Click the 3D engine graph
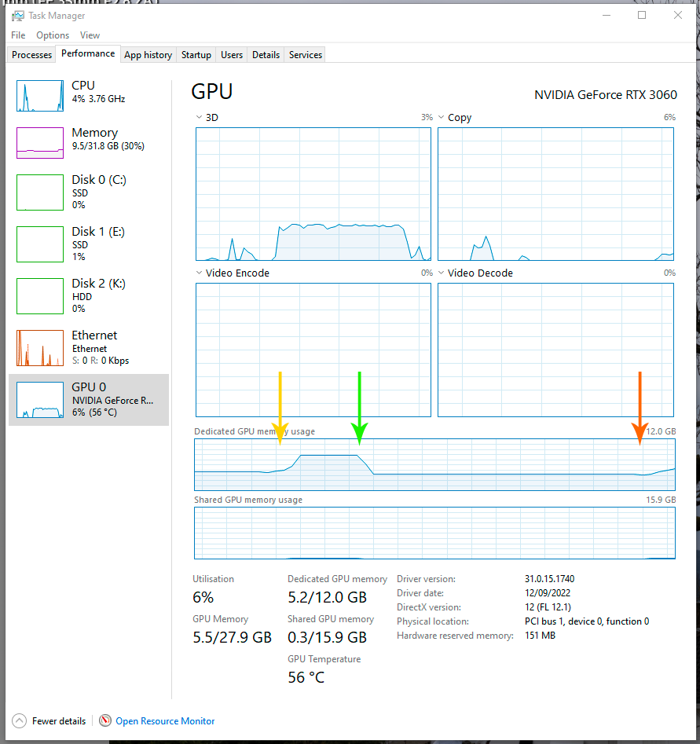Screen dimensions: 700x744 point(313,194)
